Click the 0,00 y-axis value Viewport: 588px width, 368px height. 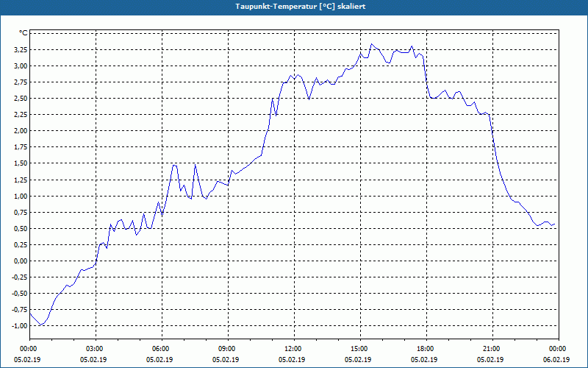point(21,261)
